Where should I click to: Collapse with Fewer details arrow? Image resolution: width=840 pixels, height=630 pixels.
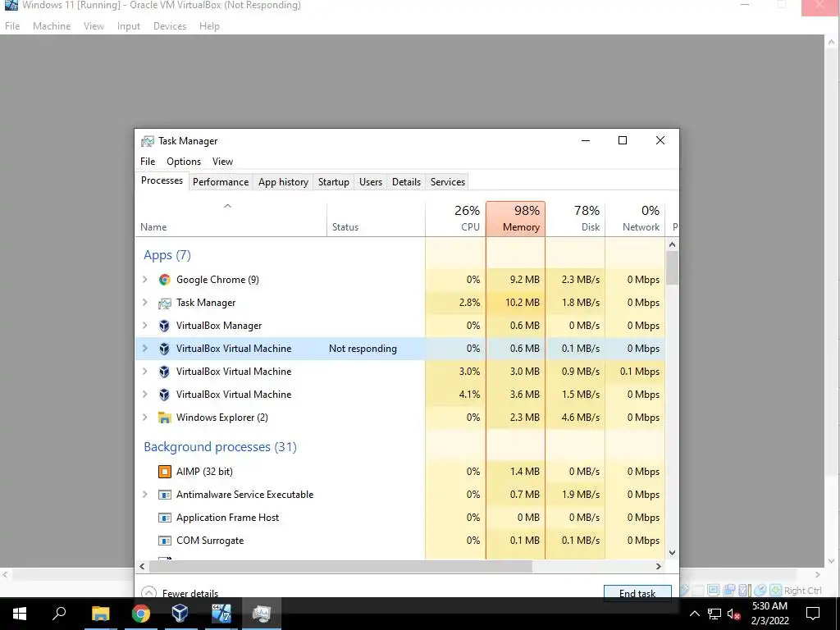[x=149, y=592]
